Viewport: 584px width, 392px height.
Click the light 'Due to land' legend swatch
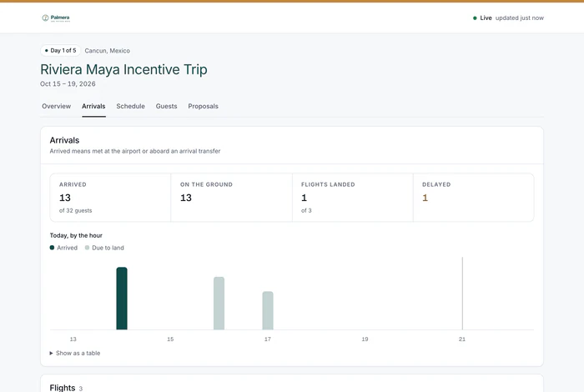tap(87, 248)
